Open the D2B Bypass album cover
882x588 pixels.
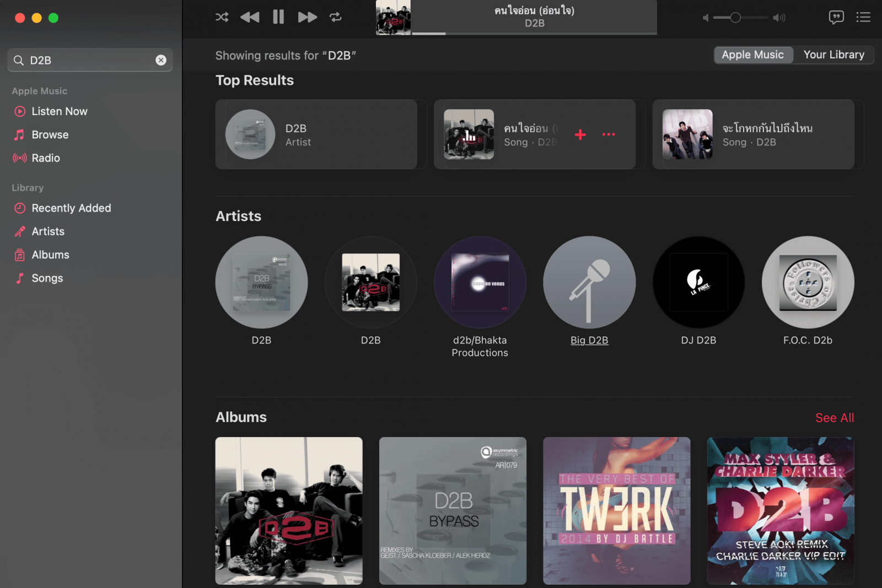click(x=453, y=510)
